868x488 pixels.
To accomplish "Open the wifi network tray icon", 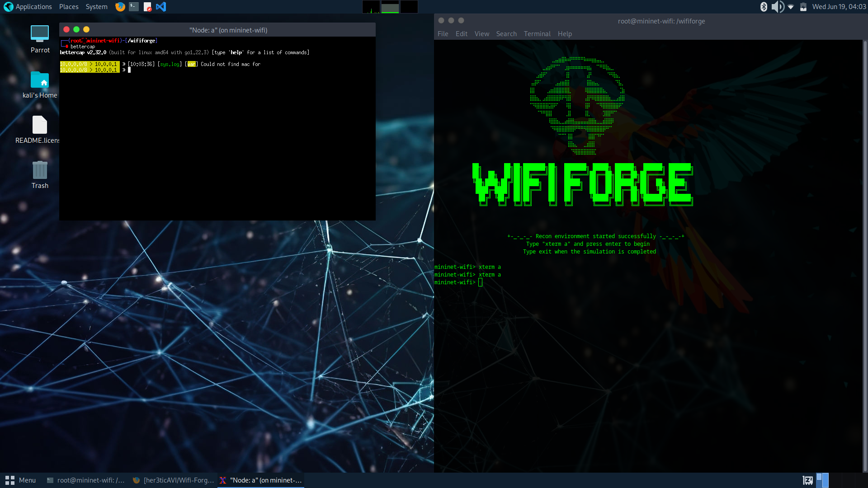I will [791, 7].
